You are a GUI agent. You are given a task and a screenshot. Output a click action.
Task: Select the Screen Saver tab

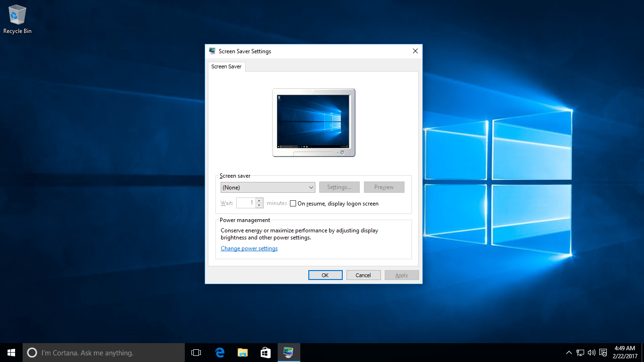226,66
